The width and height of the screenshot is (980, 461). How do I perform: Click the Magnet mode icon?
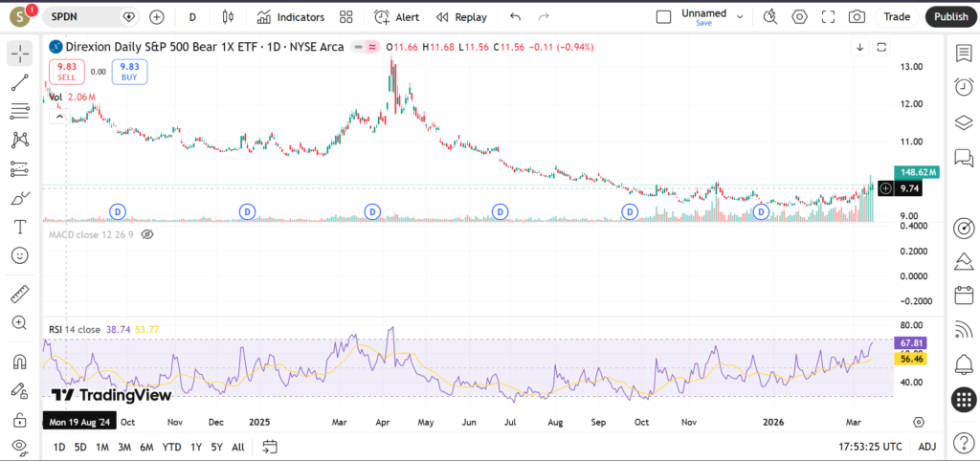[19, 362]
